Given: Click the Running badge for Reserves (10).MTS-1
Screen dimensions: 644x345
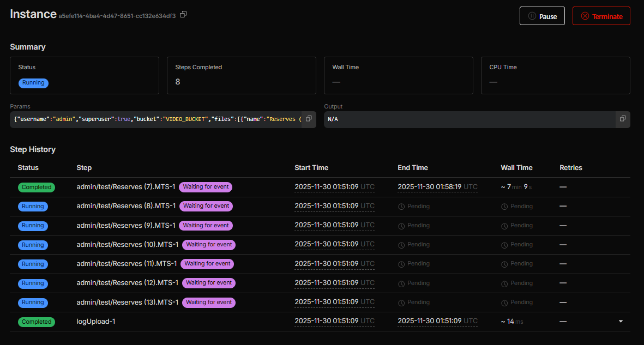Looking at the screenshot, I should (x=33, y=245).
